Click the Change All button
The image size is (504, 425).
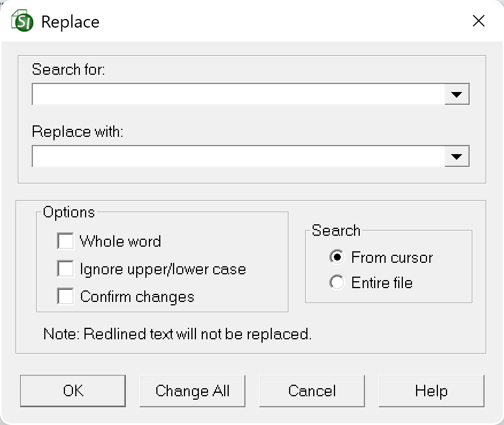[x=193, y=391]
